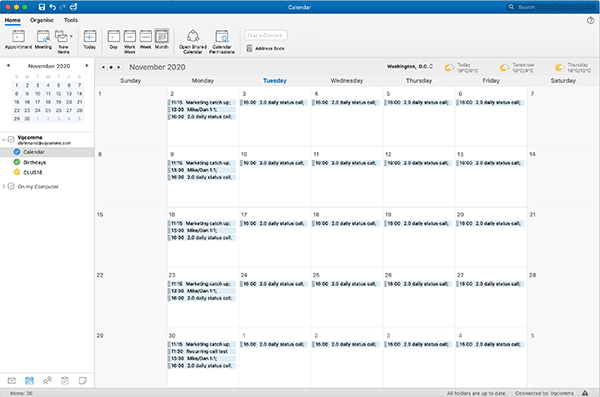Collapse the Vqcomms account group
Viewport: 600px width, 397px height.
click(4, 139)
